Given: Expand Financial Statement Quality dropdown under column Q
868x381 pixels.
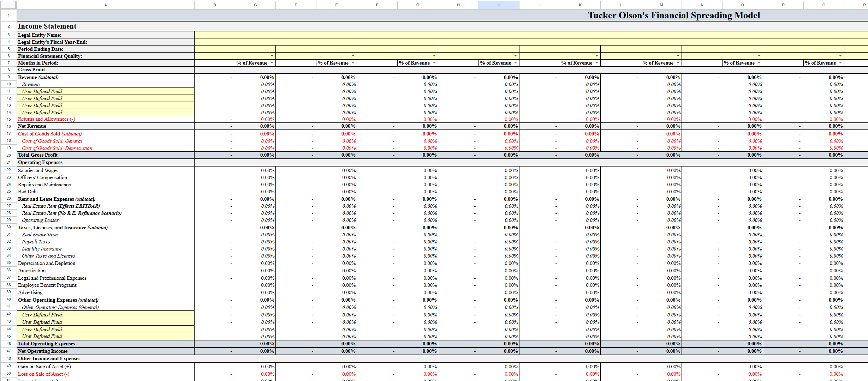Looking at the screenshot, I should pyautogui.click(x=840, y=56).
